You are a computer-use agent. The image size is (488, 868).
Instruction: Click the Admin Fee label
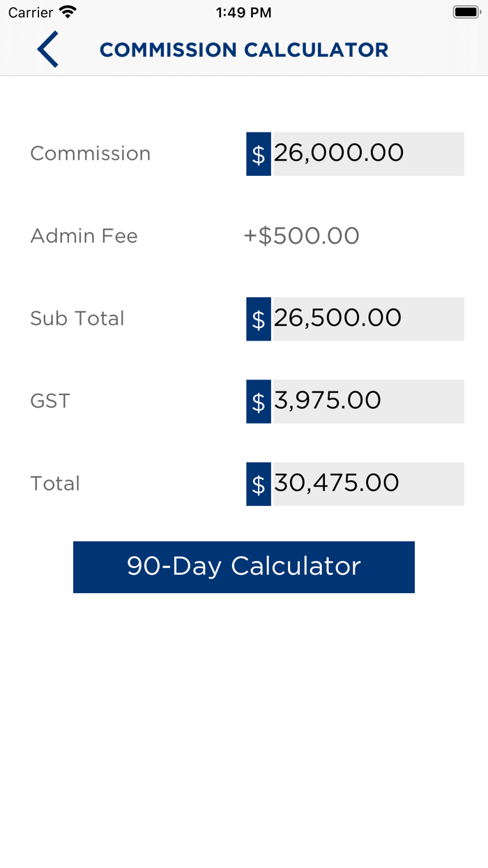coord(84,236)
